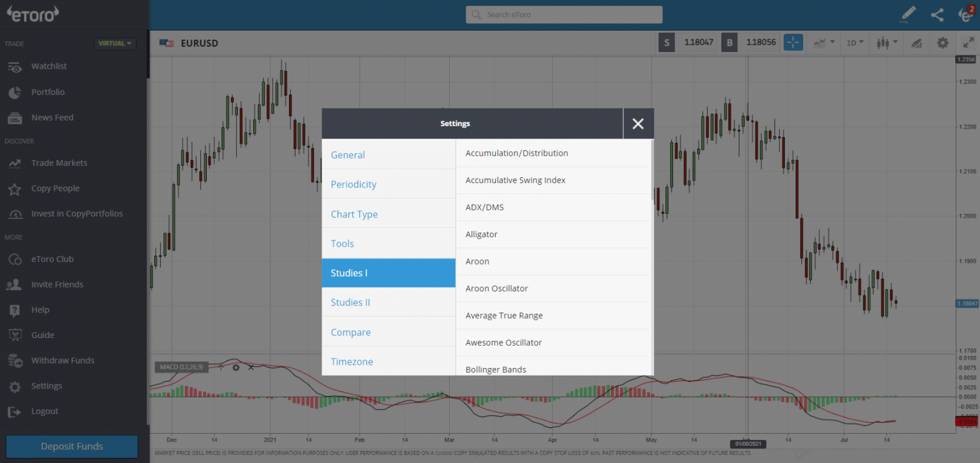
Task: Click the share icon in the top bar
Action: tap(937, 14)
